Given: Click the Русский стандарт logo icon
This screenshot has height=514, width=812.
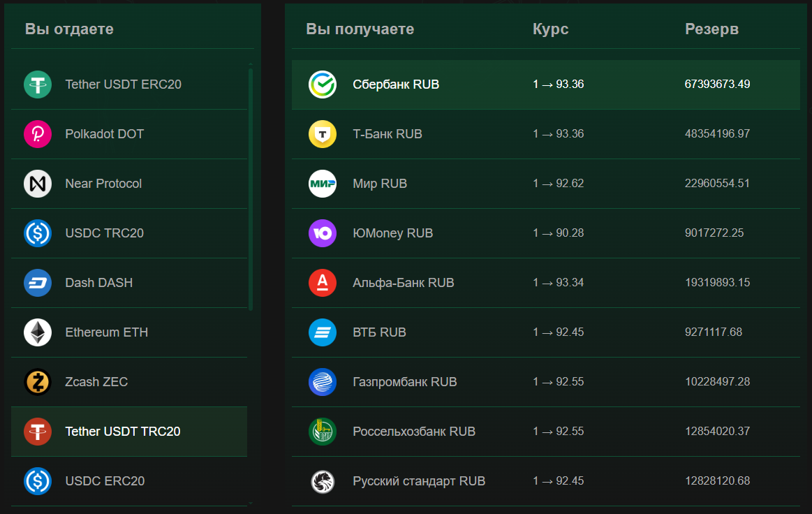Looking at the screenshot, I should (x=323, y=481).
